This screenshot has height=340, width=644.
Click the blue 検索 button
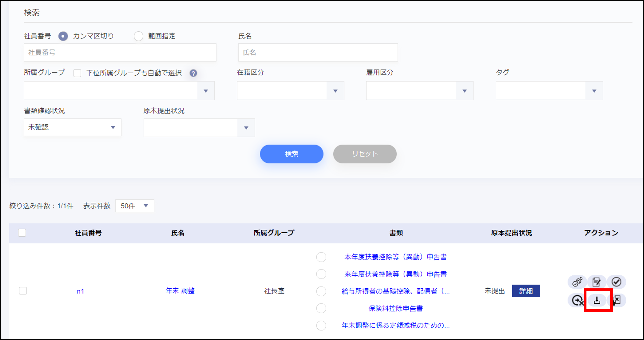click(x=292, y=154)
